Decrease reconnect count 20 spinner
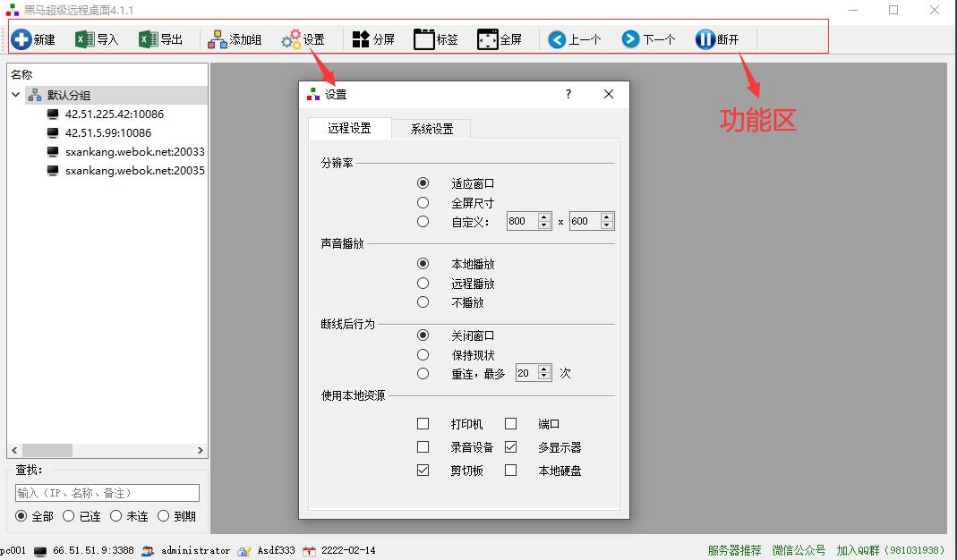 click(544, 377)
